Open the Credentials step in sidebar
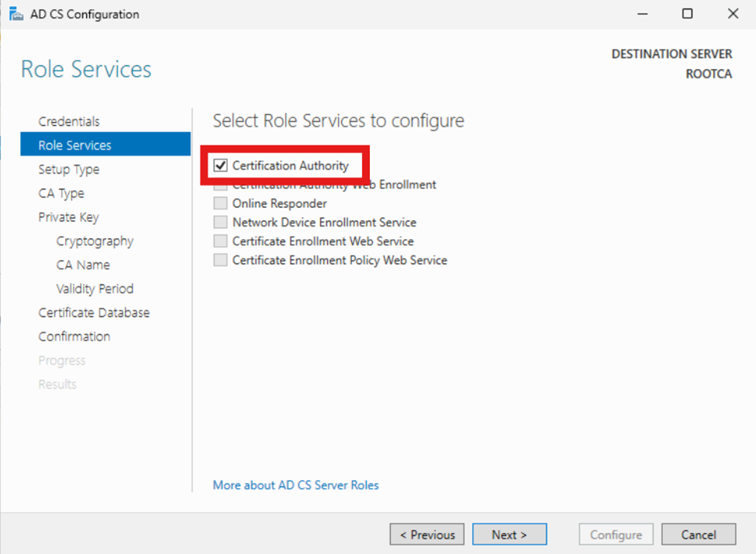This screenshot has height=554, width=756. pos(69,121)
